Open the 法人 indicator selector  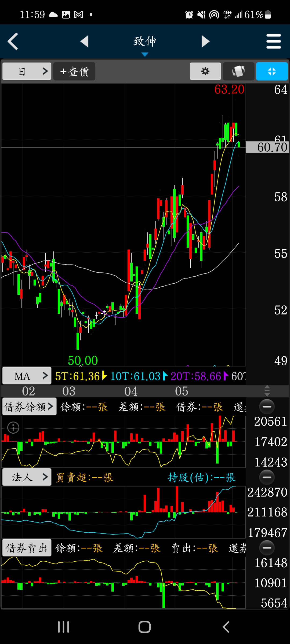(27, 477)
